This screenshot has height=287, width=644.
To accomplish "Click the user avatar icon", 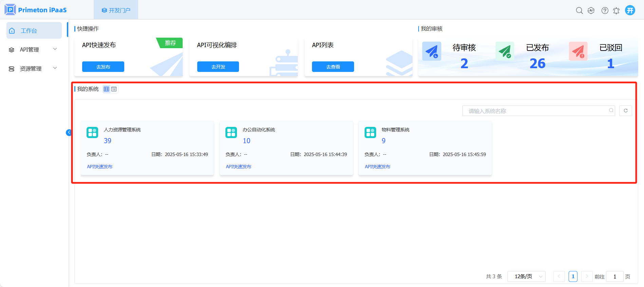I will 630,11.
